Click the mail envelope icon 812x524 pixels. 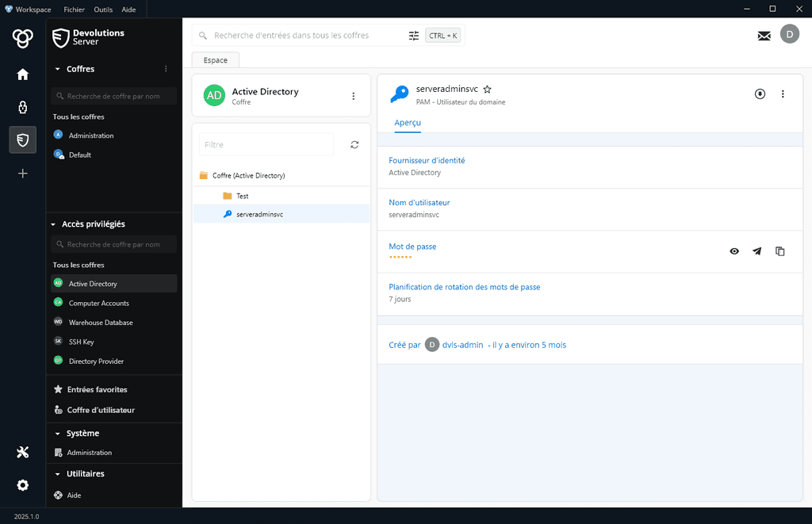pos(764,36)
